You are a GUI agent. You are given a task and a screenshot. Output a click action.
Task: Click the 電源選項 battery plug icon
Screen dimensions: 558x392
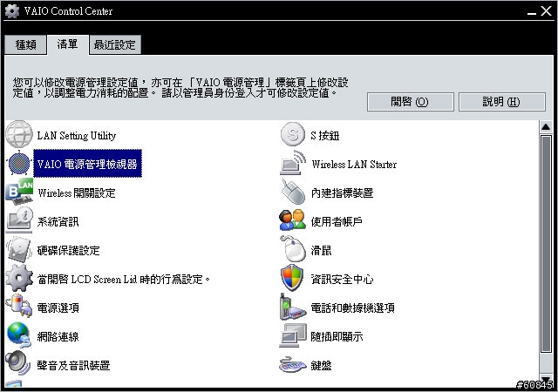(19, 307)
